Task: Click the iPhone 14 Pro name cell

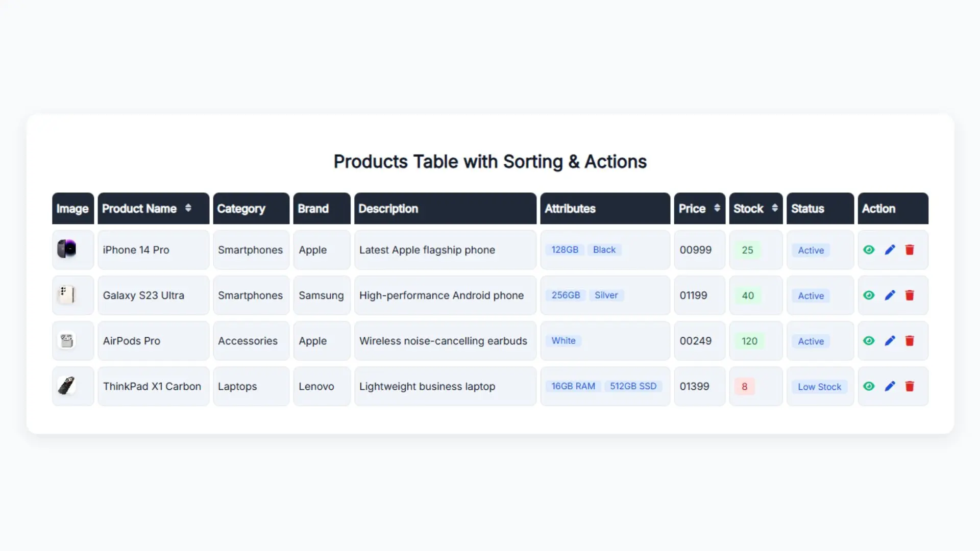Action: [x=154, y=250]
